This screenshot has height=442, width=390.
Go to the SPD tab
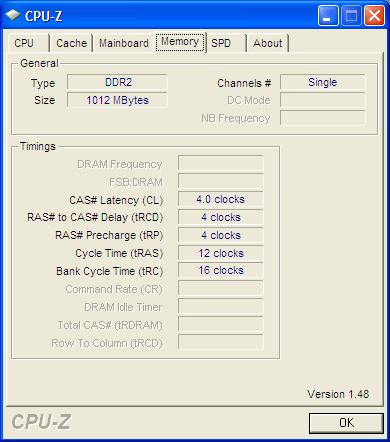pos(226,43)
